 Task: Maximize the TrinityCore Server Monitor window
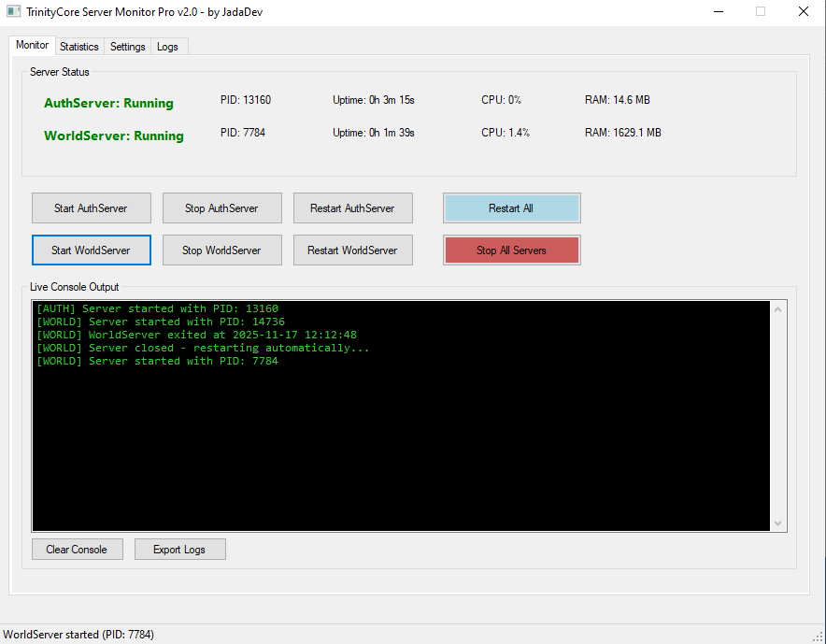760,12
